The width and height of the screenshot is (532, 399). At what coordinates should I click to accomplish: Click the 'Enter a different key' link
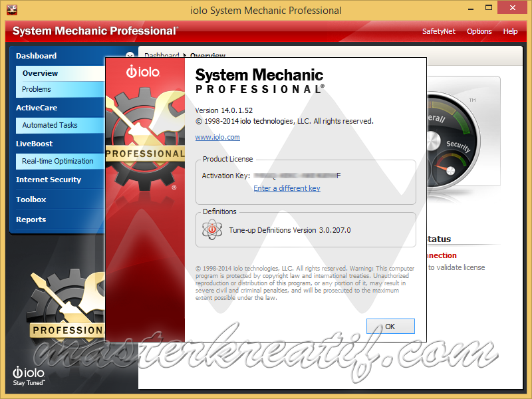click(287, 188)
